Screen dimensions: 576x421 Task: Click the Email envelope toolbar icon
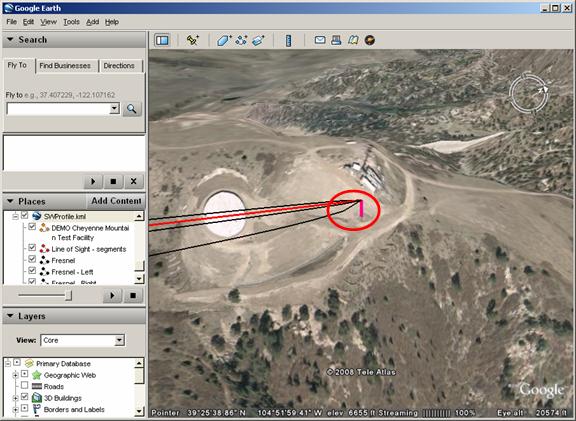[x=320, y=40]
